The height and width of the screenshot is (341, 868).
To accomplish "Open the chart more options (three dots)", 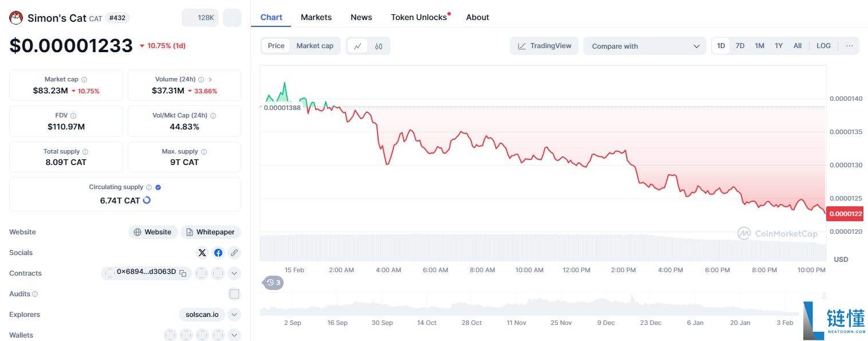I will [849, 46].
